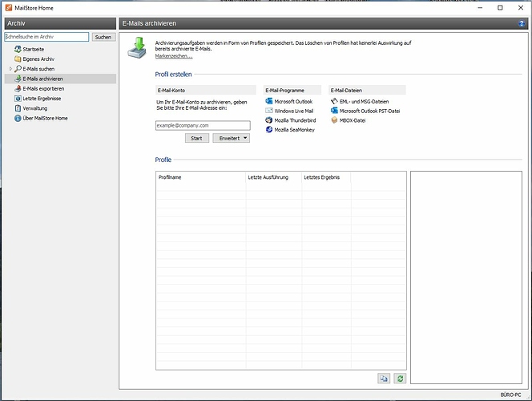Click the E-Mails suchen magnifier icon

coord(18,69)
